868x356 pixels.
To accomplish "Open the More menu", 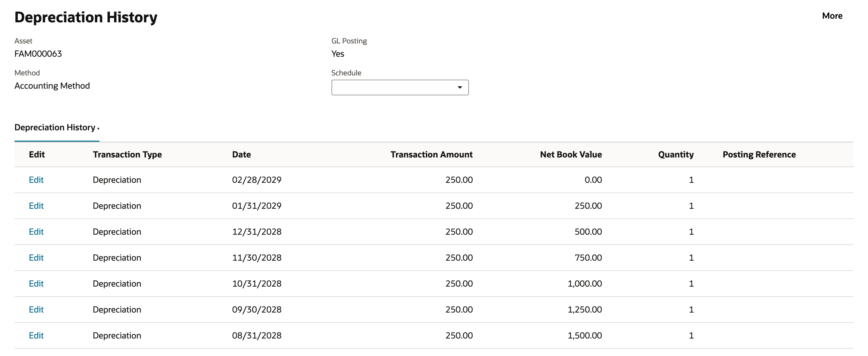I will click(832, 16).
